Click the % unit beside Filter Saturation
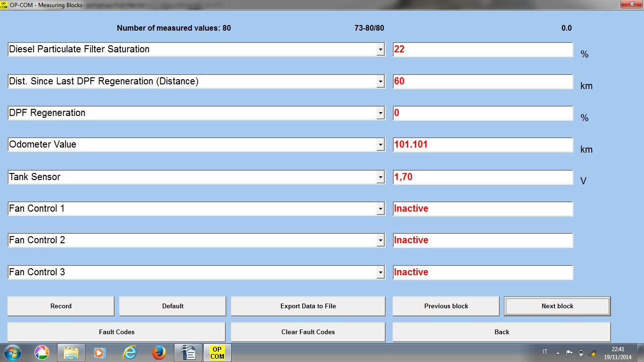This screenshot has width=644, height=362. pyautogui.click(x=585, y=55)
